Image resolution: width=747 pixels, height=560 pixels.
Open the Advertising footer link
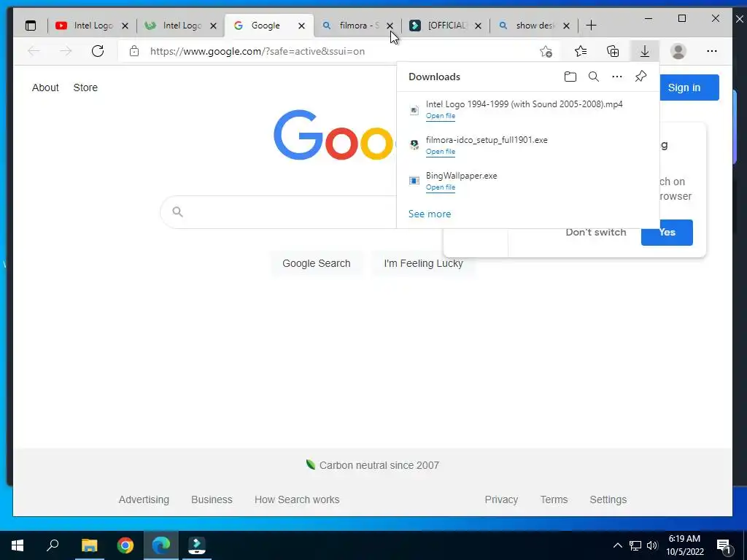click(144, 499)
